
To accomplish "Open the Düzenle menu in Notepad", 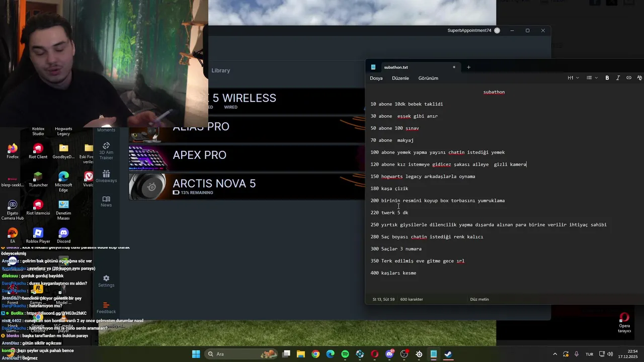I will (400, 78).
